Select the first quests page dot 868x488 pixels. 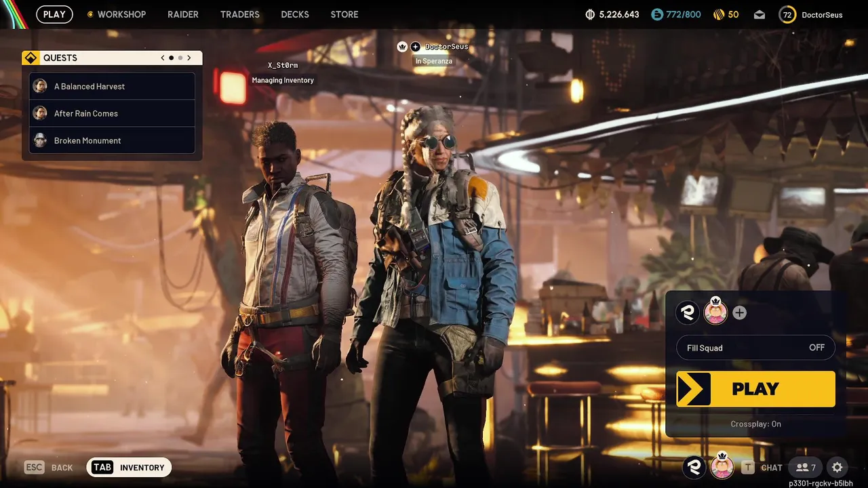171,58
